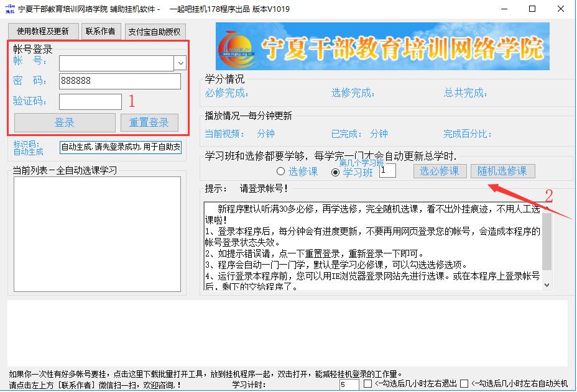Click the 第几个学习班 number field
This screenshot has height=392, width=577.
tap(387, 171)
